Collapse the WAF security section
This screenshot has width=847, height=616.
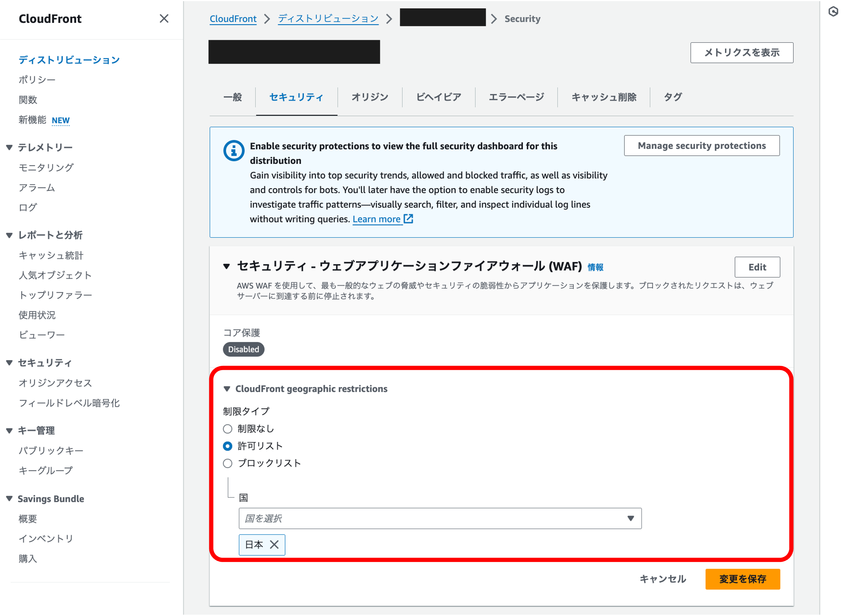point(226,266)
